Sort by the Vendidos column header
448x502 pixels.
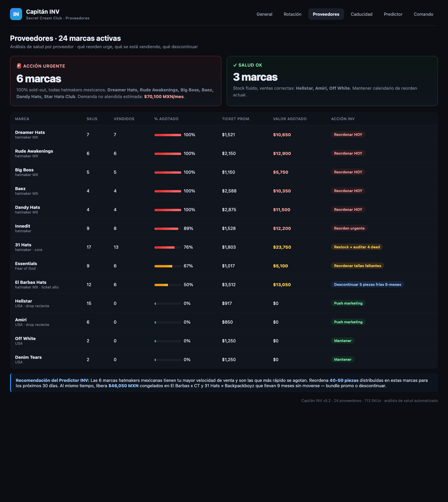coord(124,119)
